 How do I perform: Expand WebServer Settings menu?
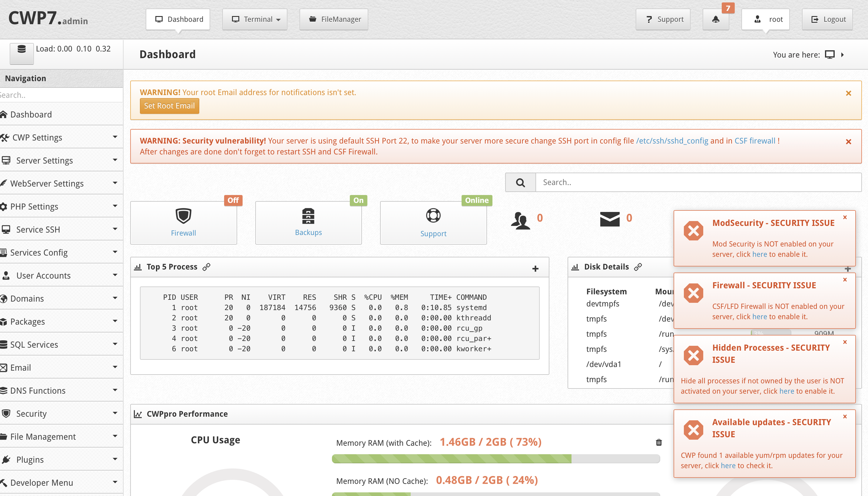(x=61, y=183)
